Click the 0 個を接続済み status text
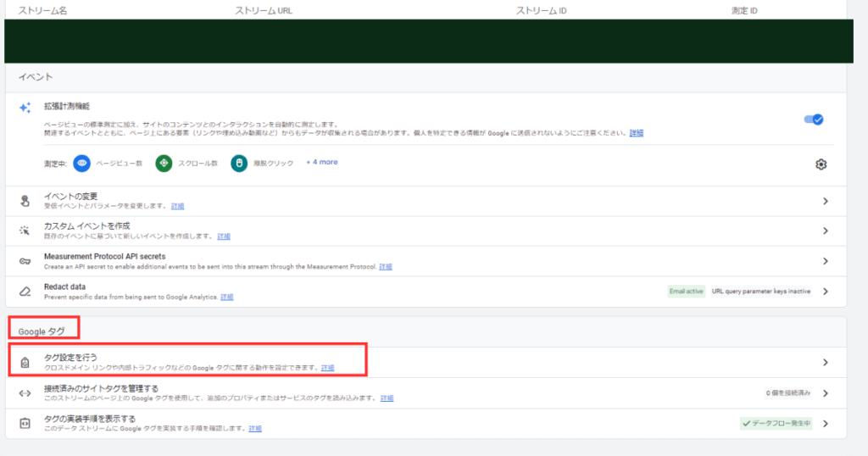868x456 pixels. pyautogui.click(x=787, y=393)
